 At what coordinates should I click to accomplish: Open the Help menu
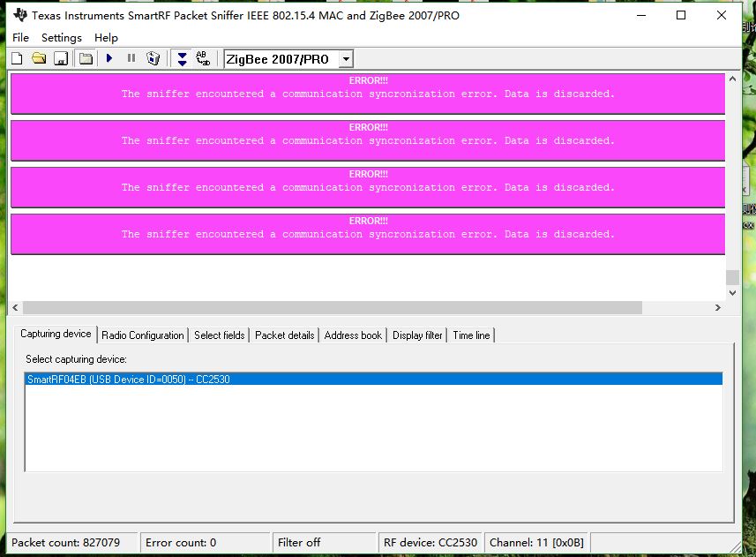[106, 38]
